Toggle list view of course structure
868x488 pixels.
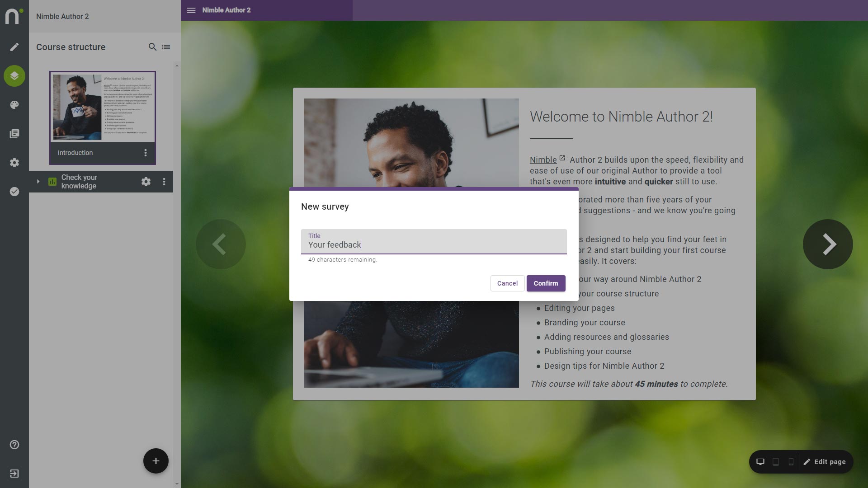click(x=166, y=47)
